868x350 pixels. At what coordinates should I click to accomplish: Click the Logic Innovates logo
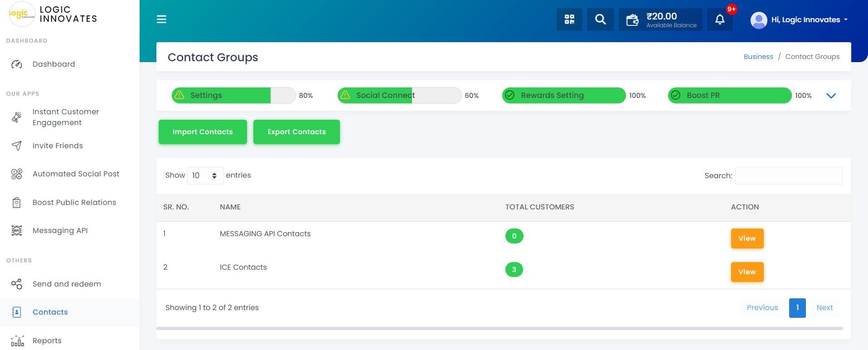pos(22,14)
